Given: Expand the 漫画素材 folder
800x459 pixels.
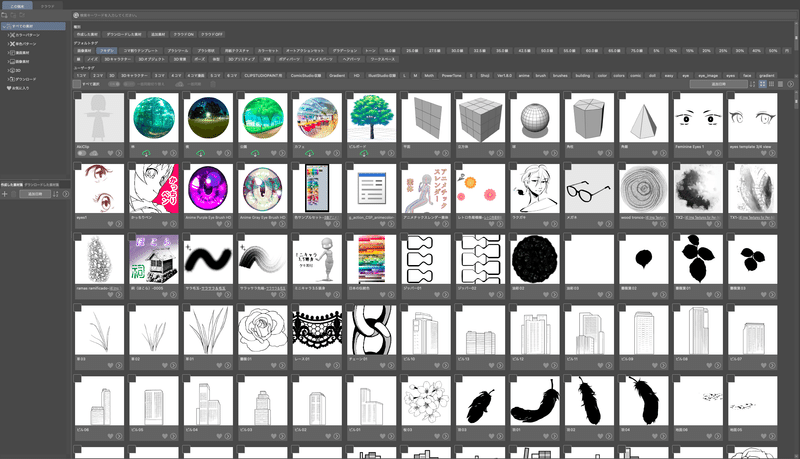Looking at the screenshot, I should coord(9,53).
